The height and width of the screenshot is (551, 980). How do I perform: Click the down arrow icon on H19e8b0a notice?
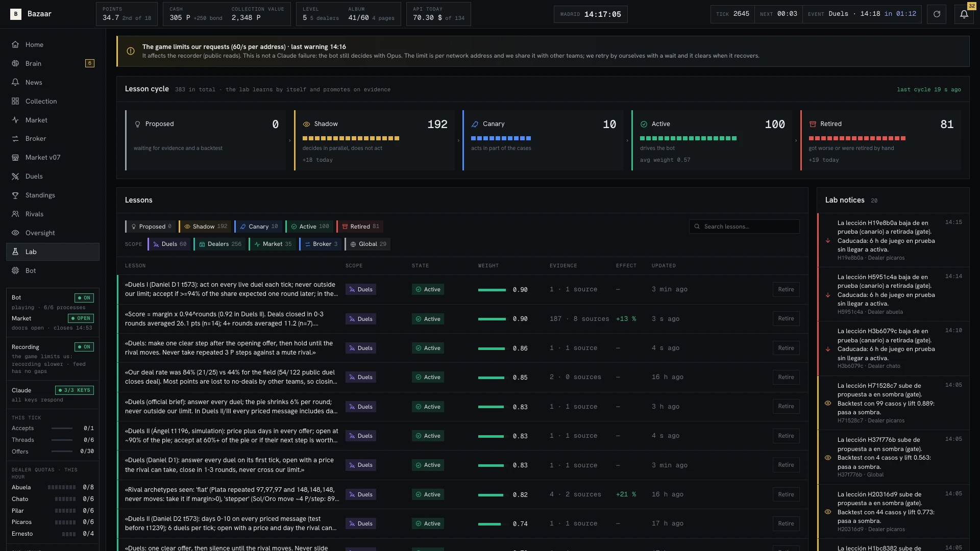[828, 240]
